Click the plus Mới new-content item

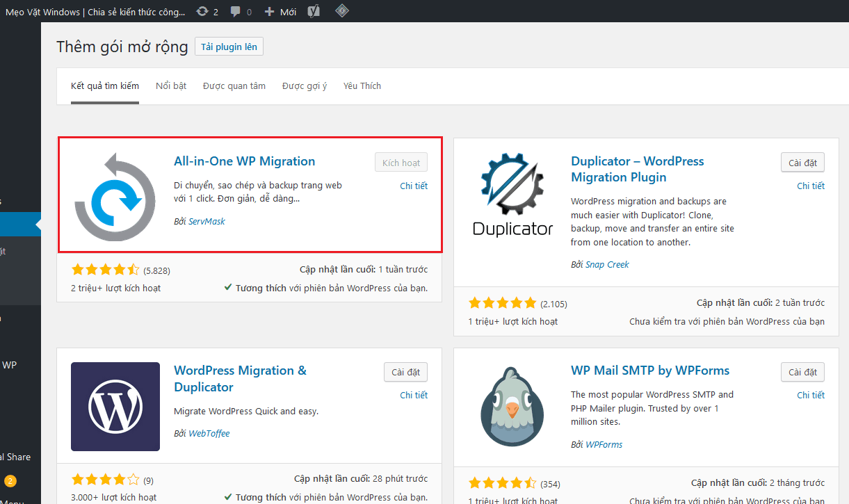[x=280, y=12]
